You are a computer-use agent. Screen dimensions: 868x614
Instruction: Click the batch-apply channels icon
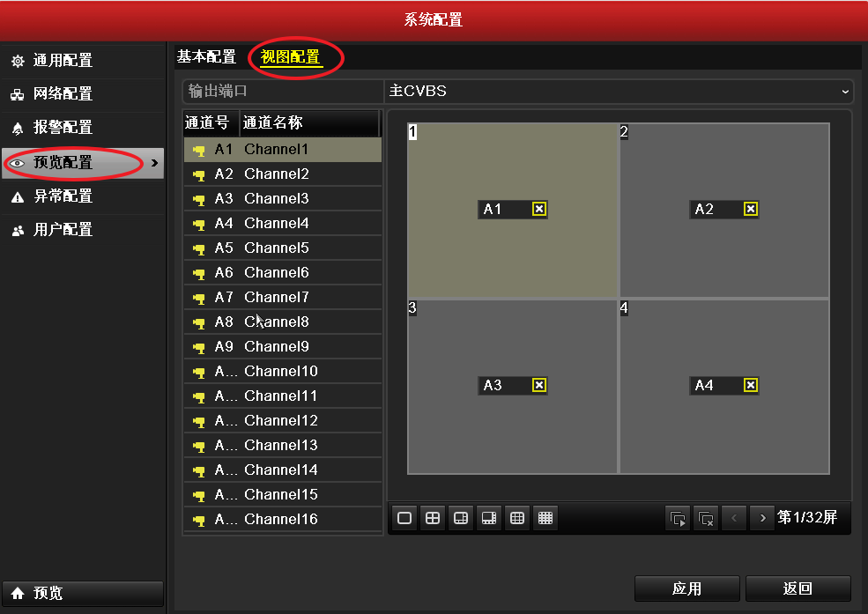pyautogui.click(x=678, y=518)
